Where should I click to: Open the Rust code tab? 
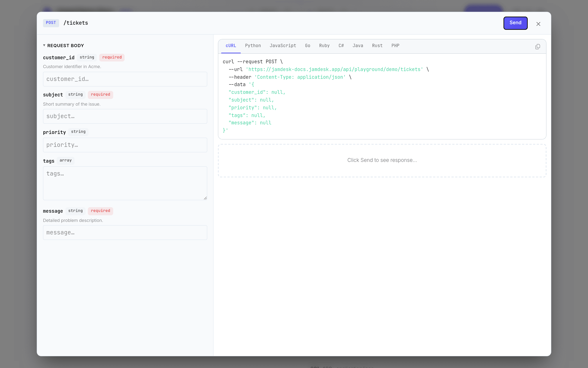(377, 46)
